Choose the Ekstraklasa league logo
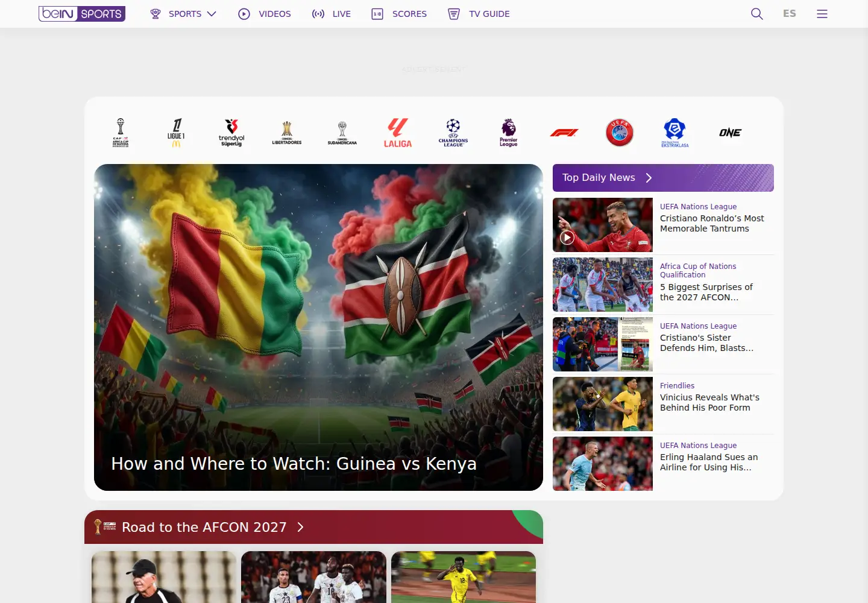This screenshot has width=868, height=603. click(675, 133)
